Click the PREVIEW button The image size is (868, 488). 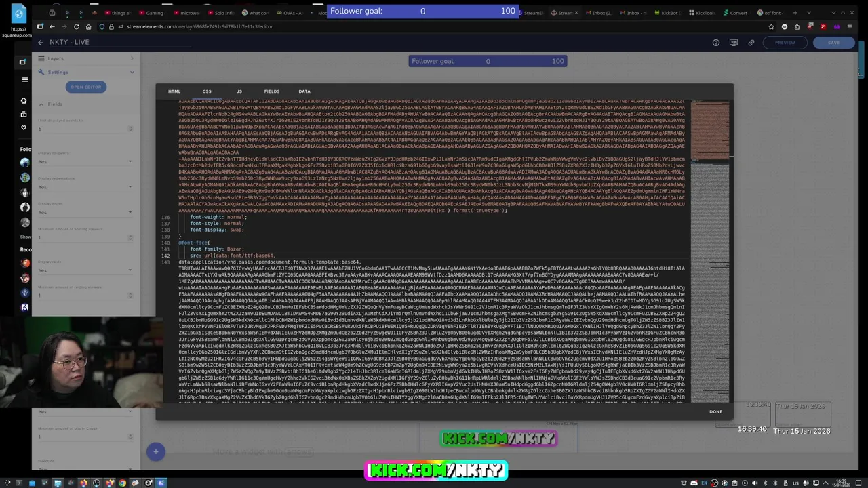[x=785, y=42]
